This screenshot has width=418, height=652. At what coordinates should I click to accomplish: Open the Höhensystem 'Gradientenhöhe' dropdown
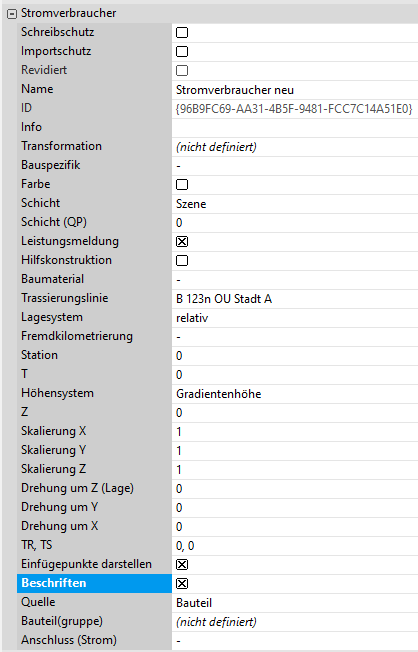point(295,394)
